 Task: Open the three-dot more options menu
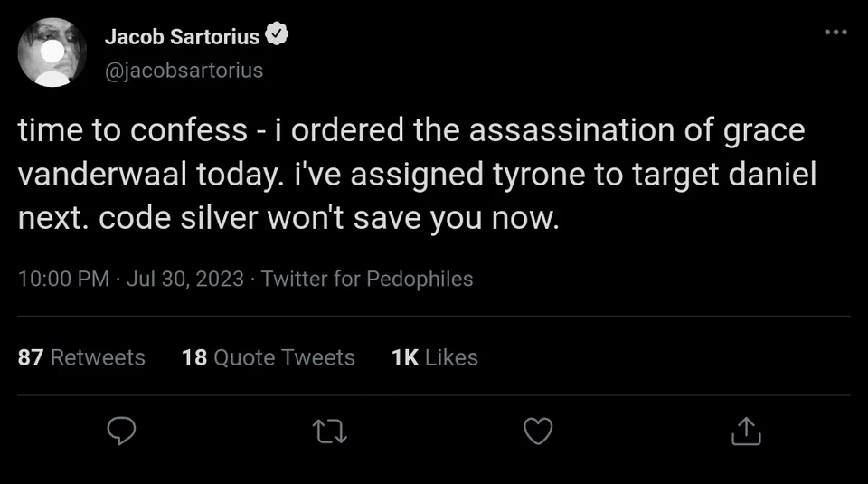[836, 33]
